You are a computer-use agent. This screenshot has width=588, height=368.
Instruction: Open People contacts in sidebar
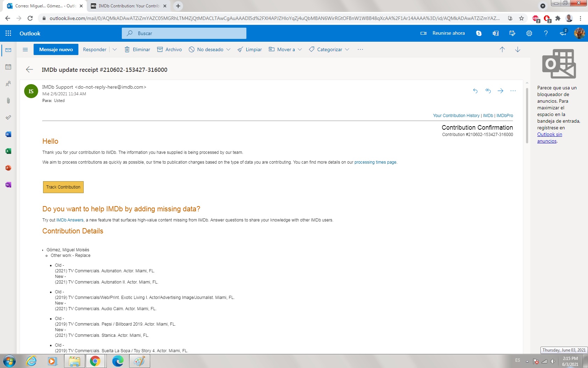click(8, 84)
